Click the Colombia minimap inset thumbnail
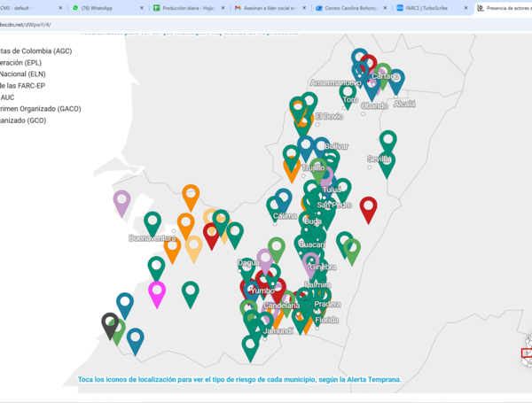The height and width of the screenshot is (403, 532). coord(527,351)
